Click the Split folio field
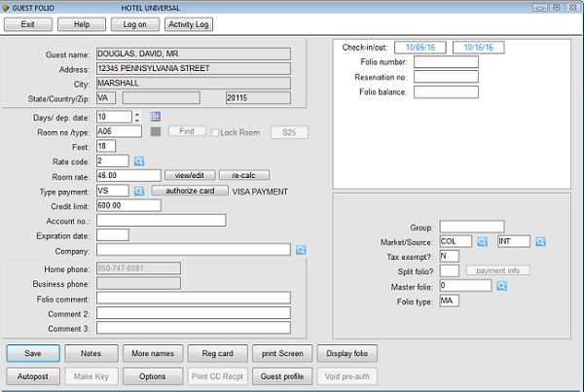This screenshot has height=392, width=584. [450, 270]
